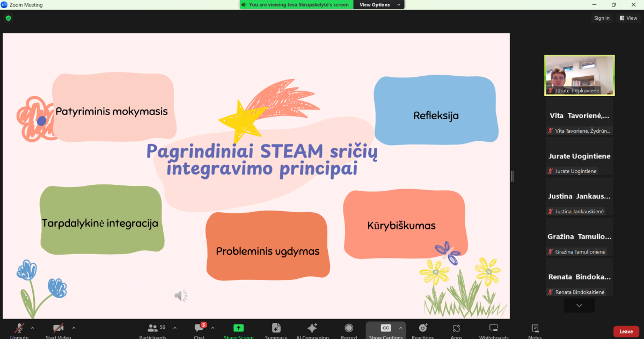The image size is (644, 339).
Task: Open the View Options dropdown
Action: 378,5
